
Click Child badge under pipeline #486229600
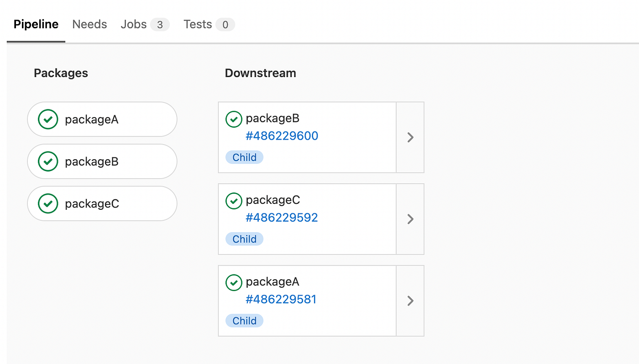click(245, 157)
